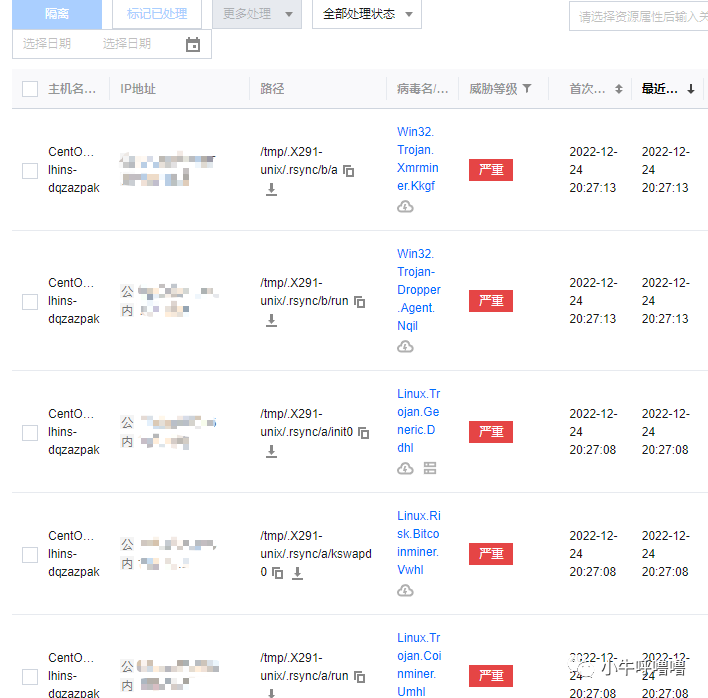Filter by threat level funnel icon
Screen dimensions: 708x698
527,88
